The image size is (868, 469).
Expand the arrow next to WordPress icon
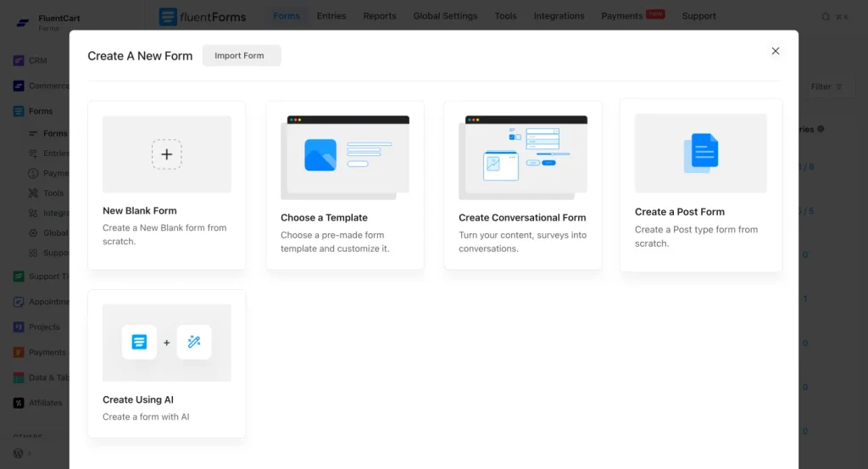[x=30, y=453]
